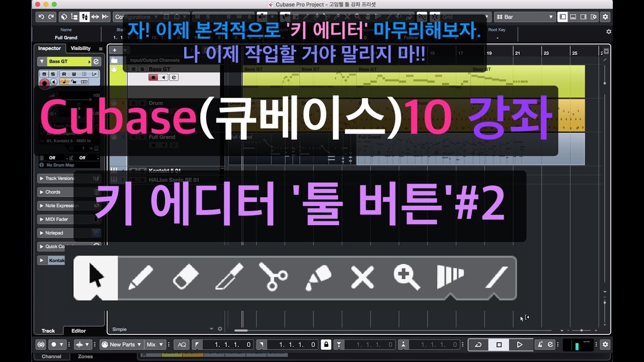This screenshot has width=644, height=362.
Task: Switch to the Visibility tab
Action: [x=80, y=48]
